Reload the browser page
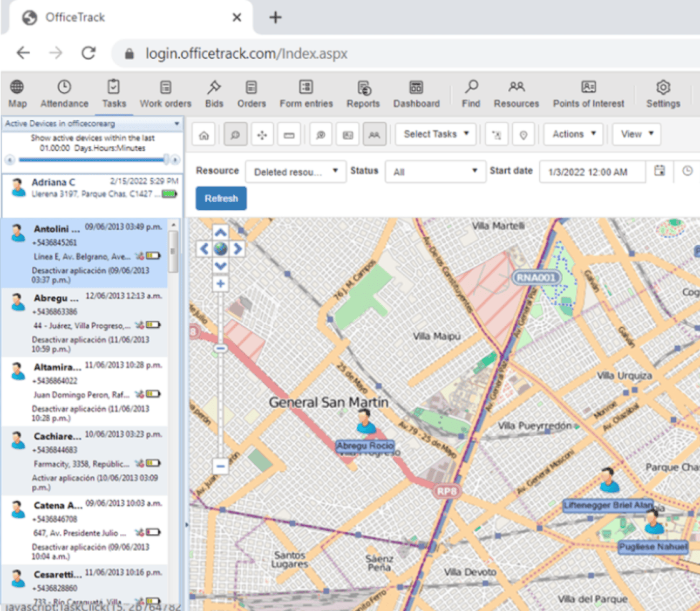 pos(89,53)
